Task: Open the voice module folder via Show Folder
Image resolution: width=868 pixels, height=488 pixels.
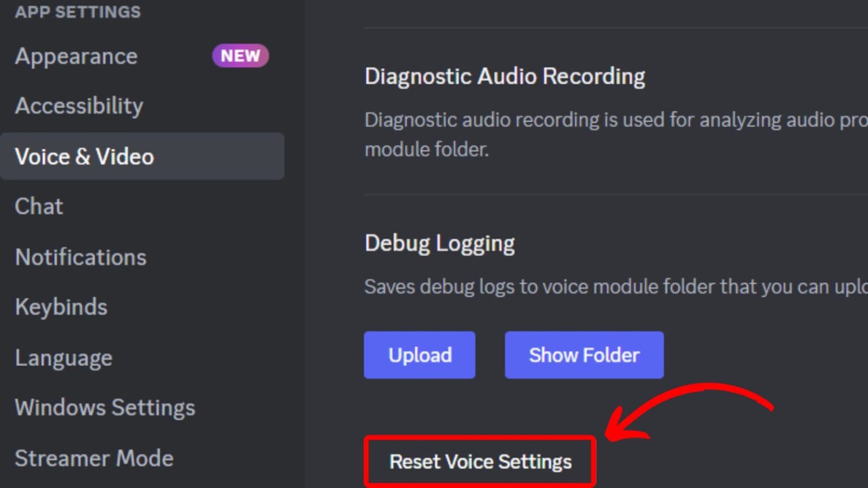Action: click(x=584, y=355)
